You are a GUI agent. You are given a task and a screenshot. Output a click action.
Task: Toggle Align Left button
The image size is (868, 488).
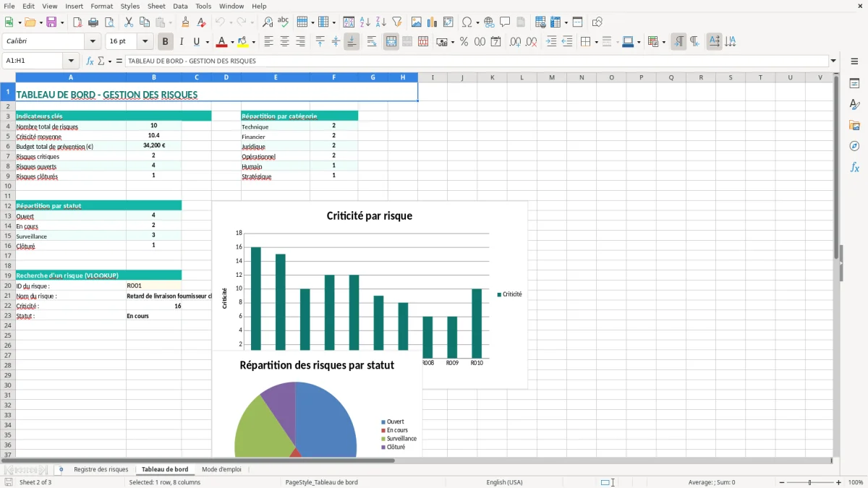(x=268, y=42)
